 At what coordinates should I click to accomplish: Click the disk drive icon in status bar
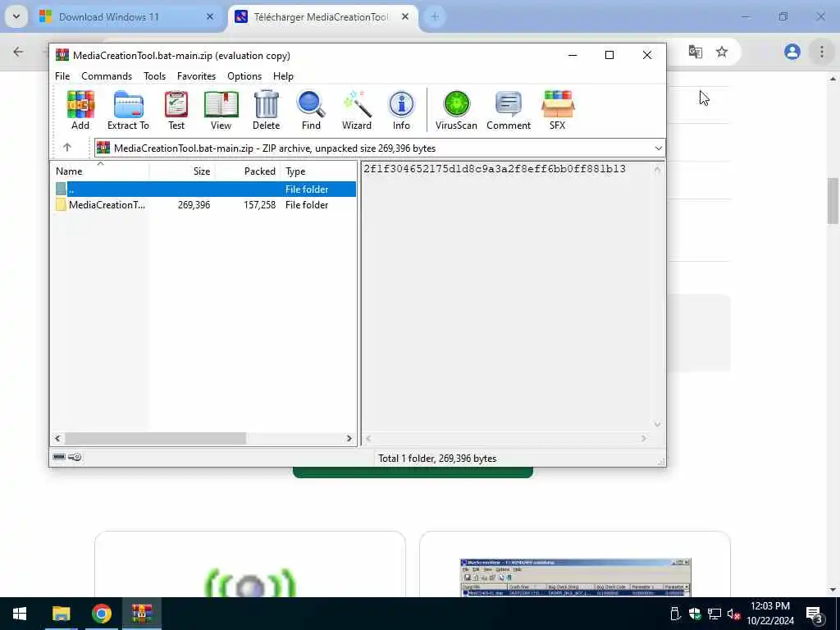[x=59, y=457]
